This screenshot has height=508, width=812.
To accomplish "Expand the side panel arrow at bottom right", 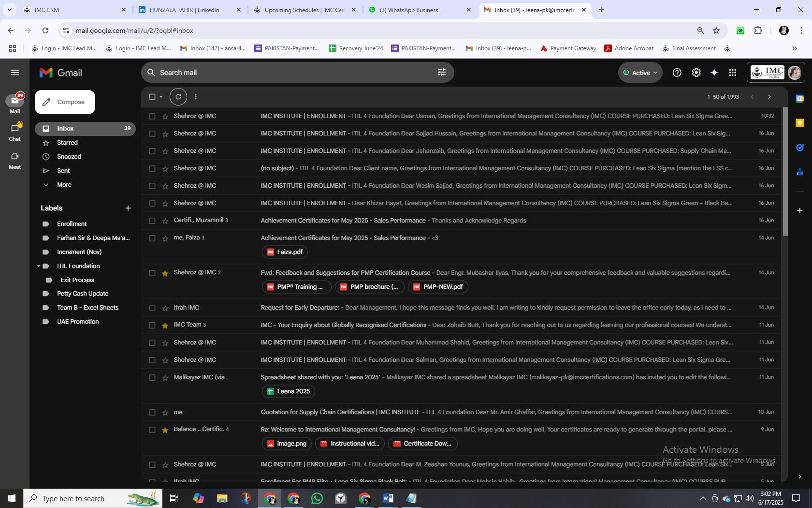I will click(800, 477).
